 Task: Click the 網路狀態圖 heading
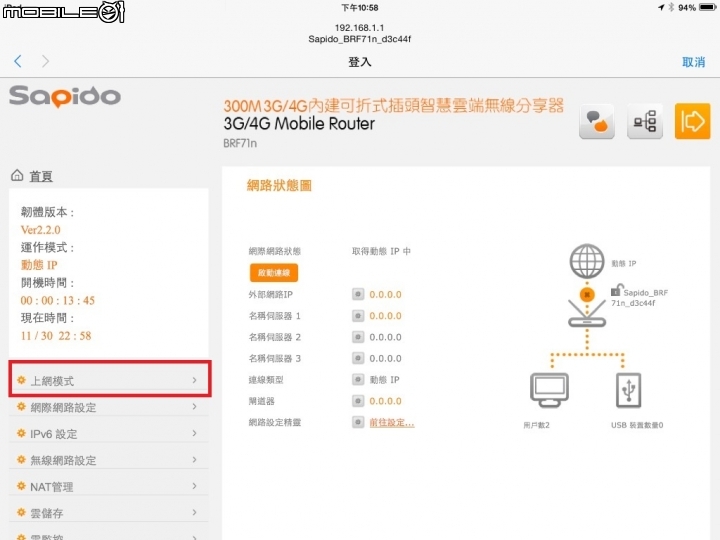[x=279, y=186]
